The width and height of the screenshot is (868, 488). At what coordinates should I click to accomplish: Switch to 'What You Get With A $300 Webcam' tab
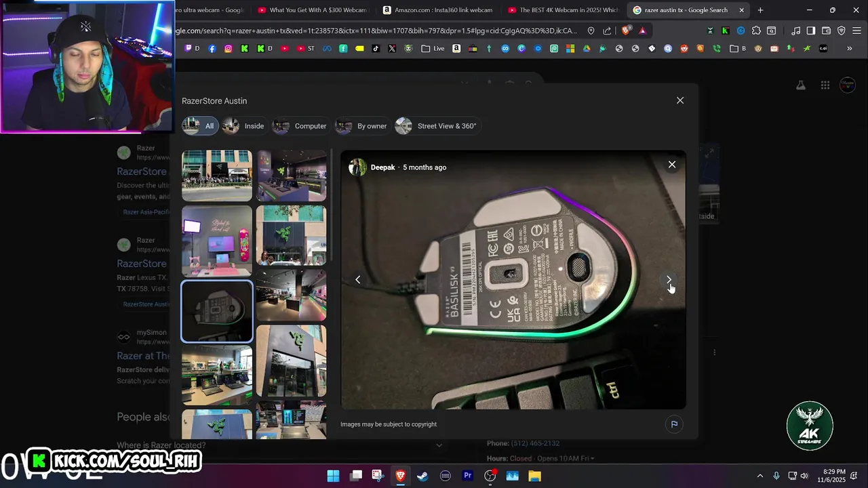pos(313,10)
